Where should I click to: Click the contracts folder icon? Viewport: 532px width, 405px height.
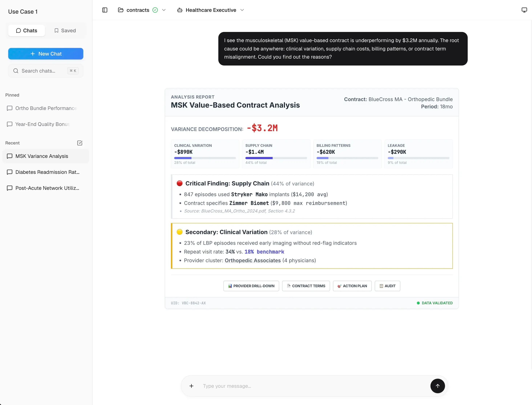coord(121,10)
